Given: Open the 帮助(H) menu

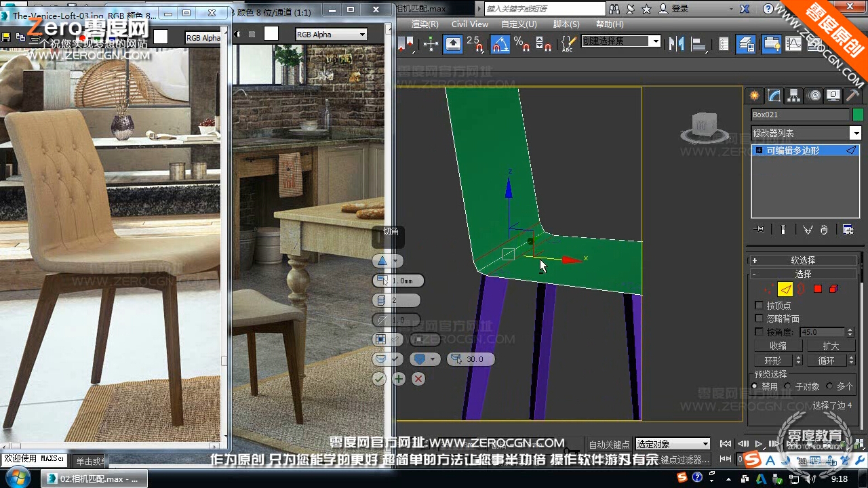Looking at the screenshot, I should [610, 24].
